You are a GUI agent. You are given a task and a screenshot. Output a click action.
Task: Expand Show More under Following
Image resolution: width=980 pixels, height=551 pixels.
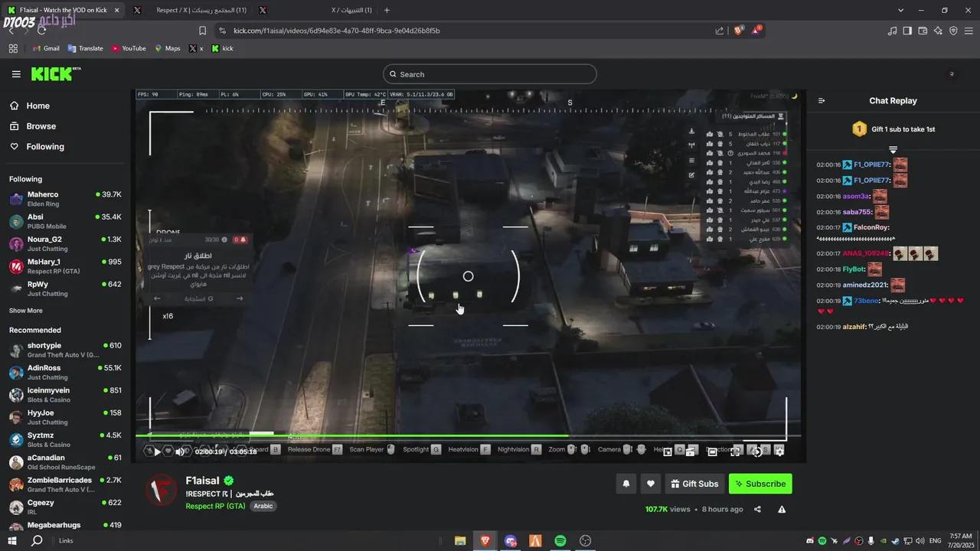click(25, 311)
